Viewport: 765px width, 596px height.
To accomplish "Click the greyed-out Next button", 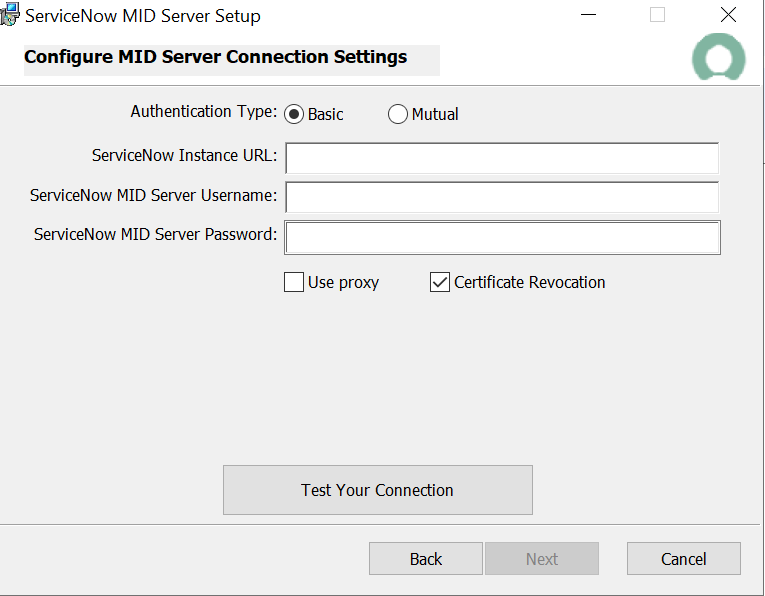I will click(x=541, y=559).
